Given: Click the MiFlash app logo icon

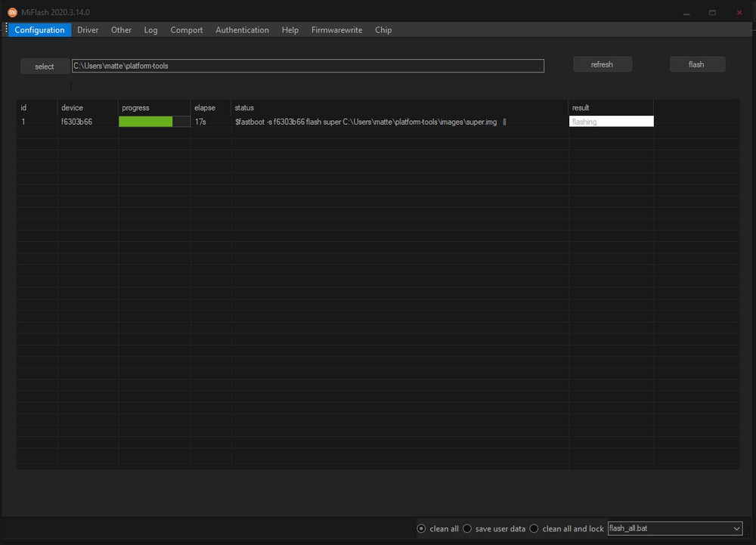Looking at the screenshot, I should click(12, 12).
